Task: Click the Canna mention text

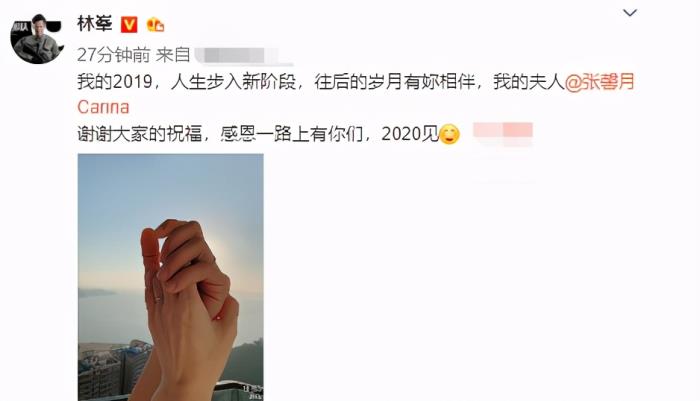Action: pyautogui.click(x=103, y=108)
